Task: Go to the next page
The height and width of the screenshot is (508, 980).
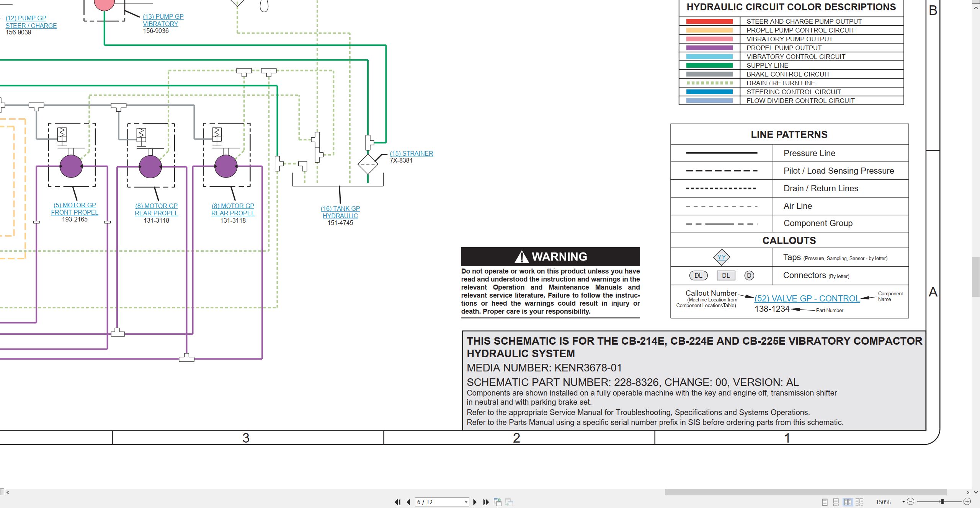Action: pos(475,502)
